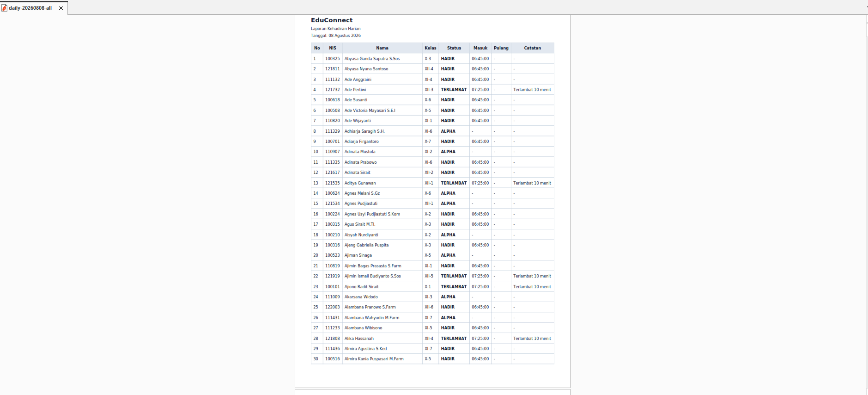Image resolution: width=868 pixels, height=395 pixels.
Task: Click the name Ade Anggraini
Action: coord(358,80)
